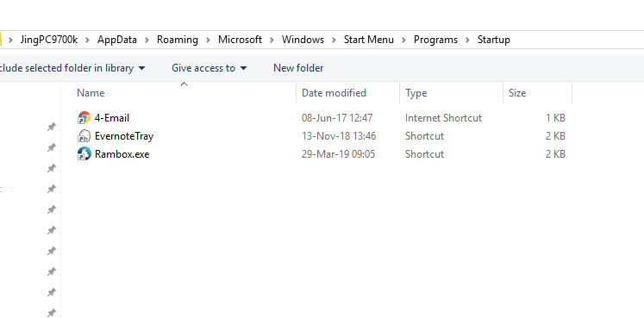
Task: Sort files by Name column header
Action: (x=91, y=93)
